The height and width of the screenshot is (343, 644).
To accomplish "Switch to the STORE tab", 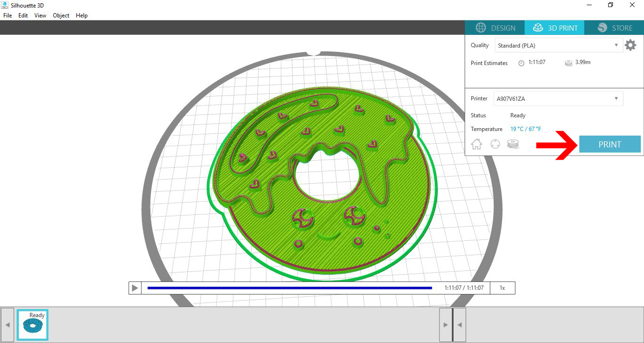I will [x=614, y=28].
